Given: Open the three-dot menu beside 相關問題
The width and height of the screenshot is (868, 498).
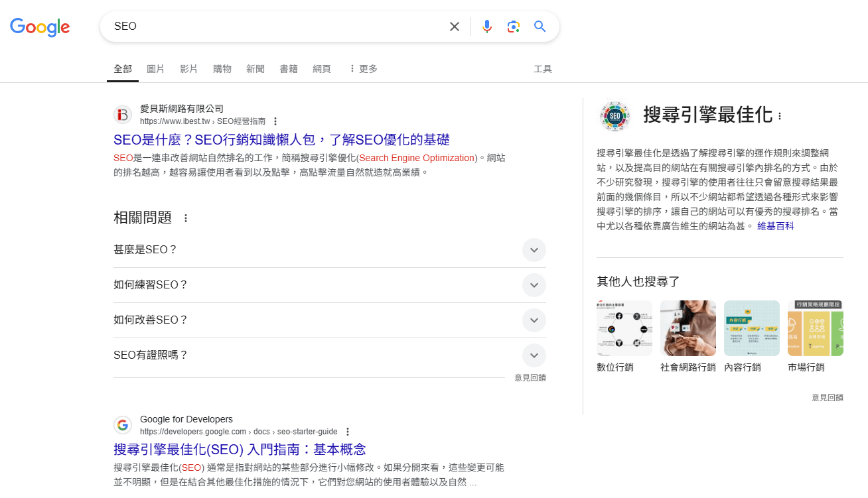Looking at the screenshot, I should [186, 218].
